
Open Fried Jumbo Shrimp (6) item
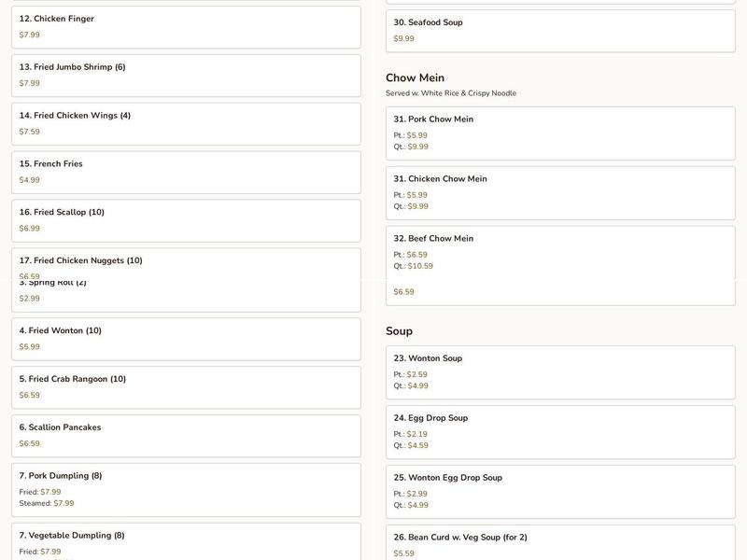point(186,76)
